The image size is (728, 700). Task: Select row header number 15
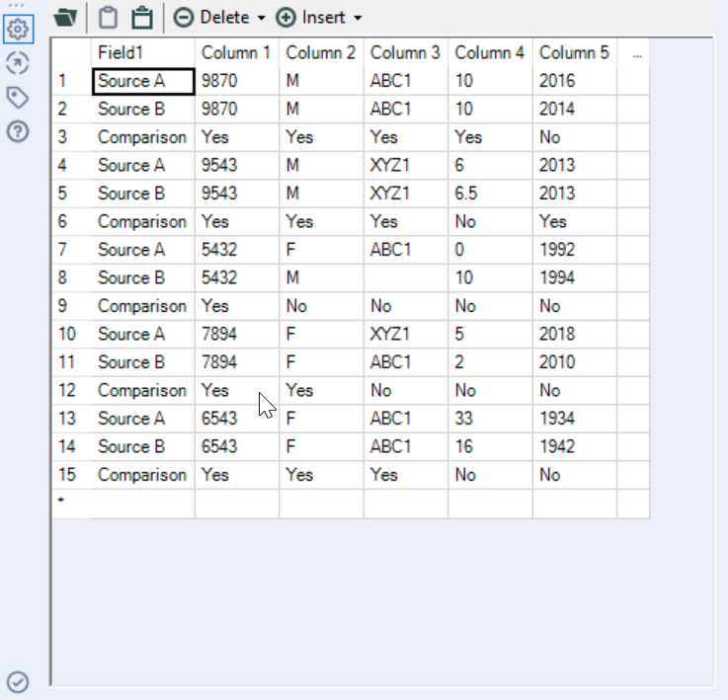tap(72, 475)
